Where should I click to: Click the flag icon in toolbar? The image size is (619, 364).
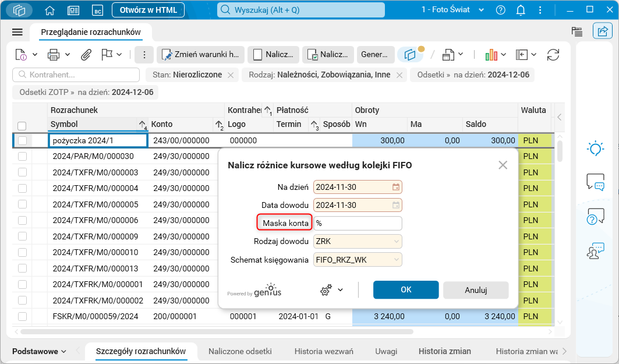pyautogui.click(x=107, y=55)
